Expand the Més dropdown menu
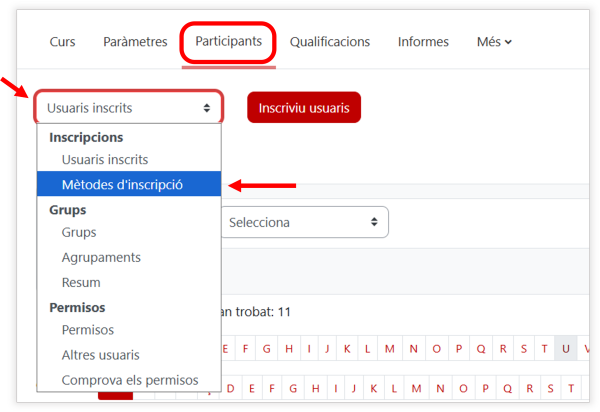 click(x=494, y=42)
